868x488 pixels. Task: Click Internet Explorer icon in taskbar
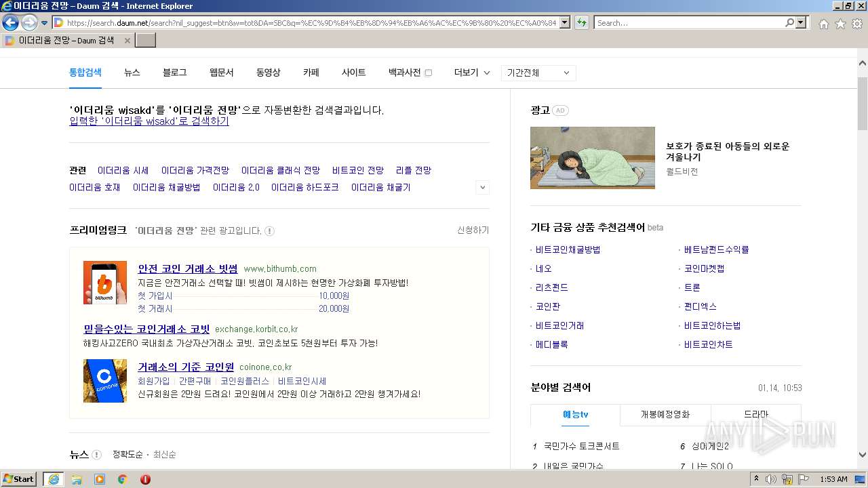(x=54, y=479)
